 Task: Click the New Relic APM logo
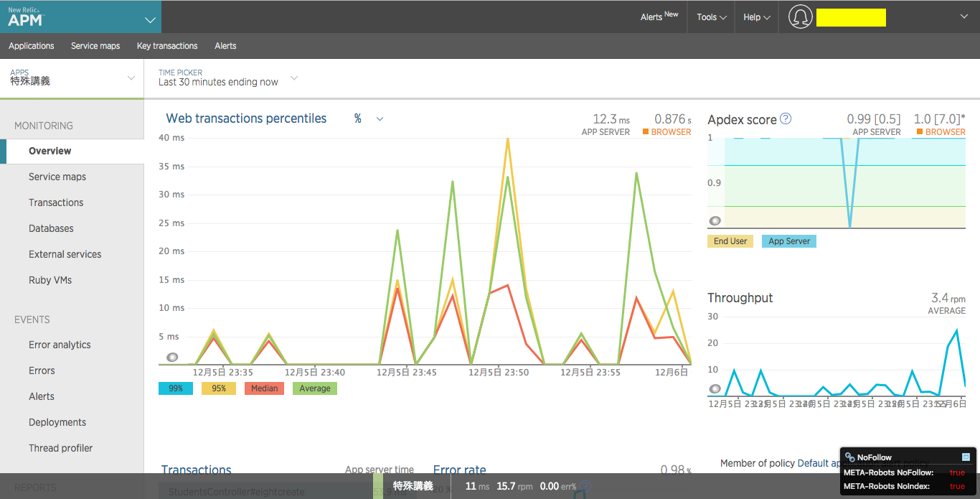24,17
